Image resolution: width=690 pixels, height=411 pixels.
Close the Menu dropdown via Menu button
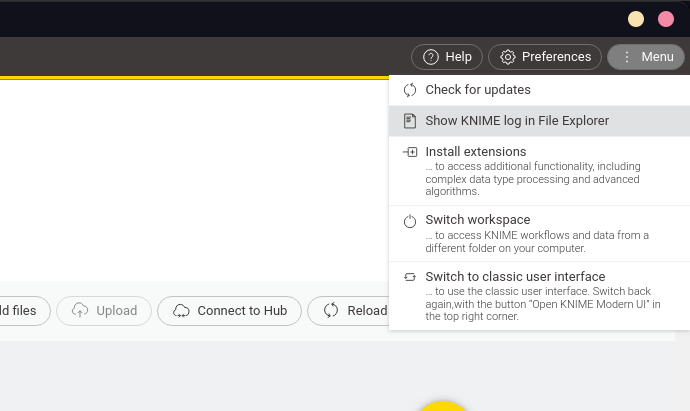646,57
